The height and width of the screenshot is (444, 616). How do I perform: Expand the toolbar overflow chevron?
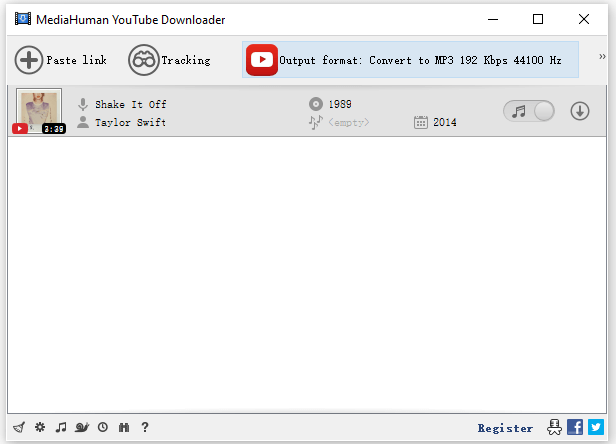pos(602,57)
